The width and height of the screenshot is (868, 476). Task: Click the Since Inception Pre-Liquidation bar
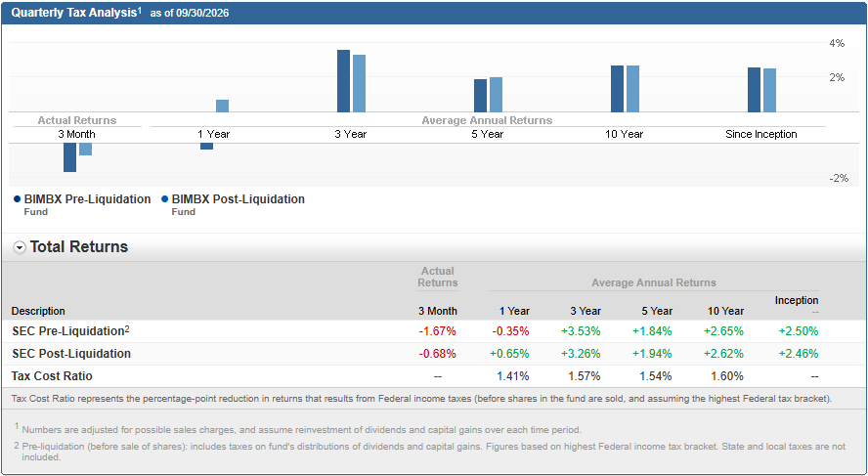coord(754,90)
